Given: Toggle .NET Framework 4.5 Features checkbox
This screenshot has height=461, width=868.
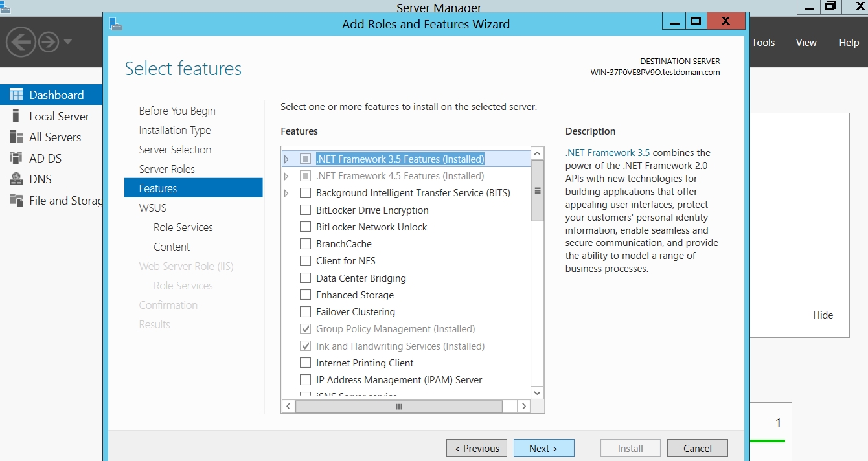Looking at the screenshot, I should pyautogui.click(x=305, y=176).
